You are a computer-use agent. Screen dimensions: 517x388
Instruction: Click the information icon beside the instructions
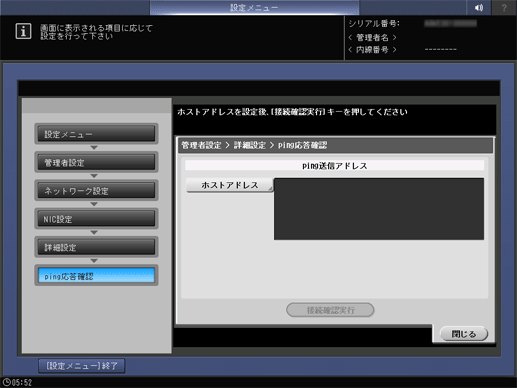coord(23,31)
